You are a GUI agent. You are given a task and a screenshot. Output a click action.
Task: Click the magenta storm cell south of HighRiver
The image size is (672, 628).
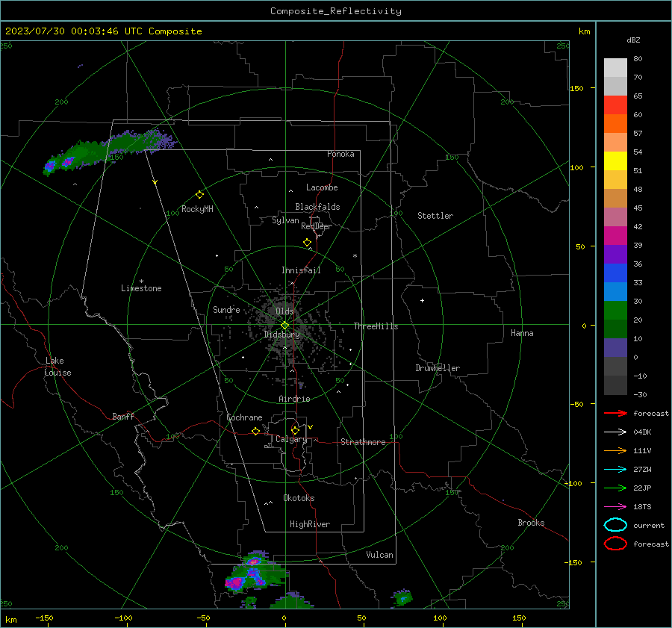pyautogui.click(x=235, y=582)
